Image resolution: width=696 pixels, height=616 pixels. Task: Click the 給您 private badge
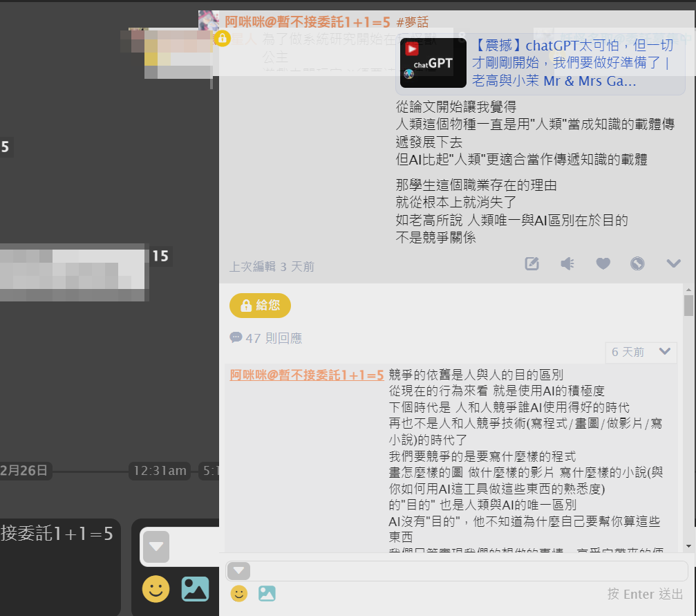[260, 306]
